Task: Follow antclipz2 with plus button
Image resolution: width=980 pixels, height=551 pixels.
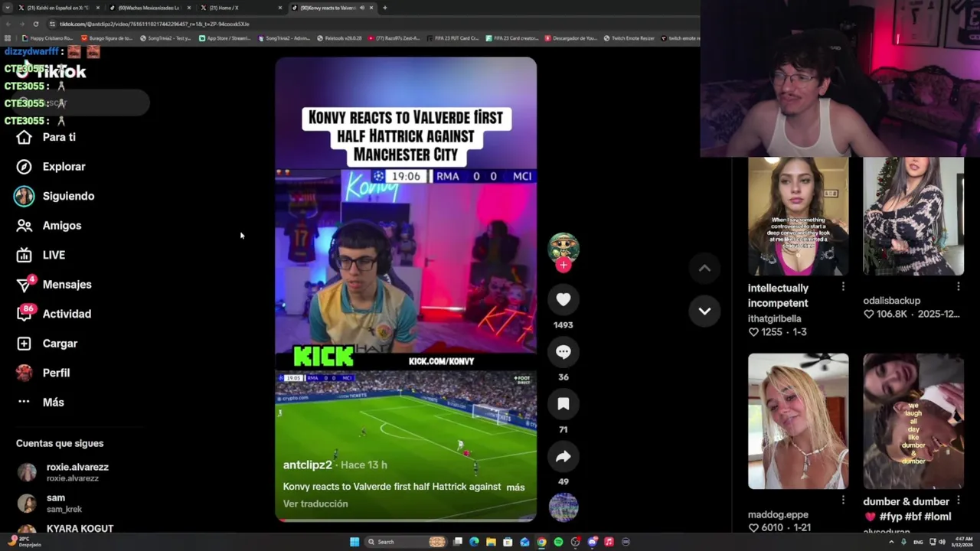Action: click(563, 265)
